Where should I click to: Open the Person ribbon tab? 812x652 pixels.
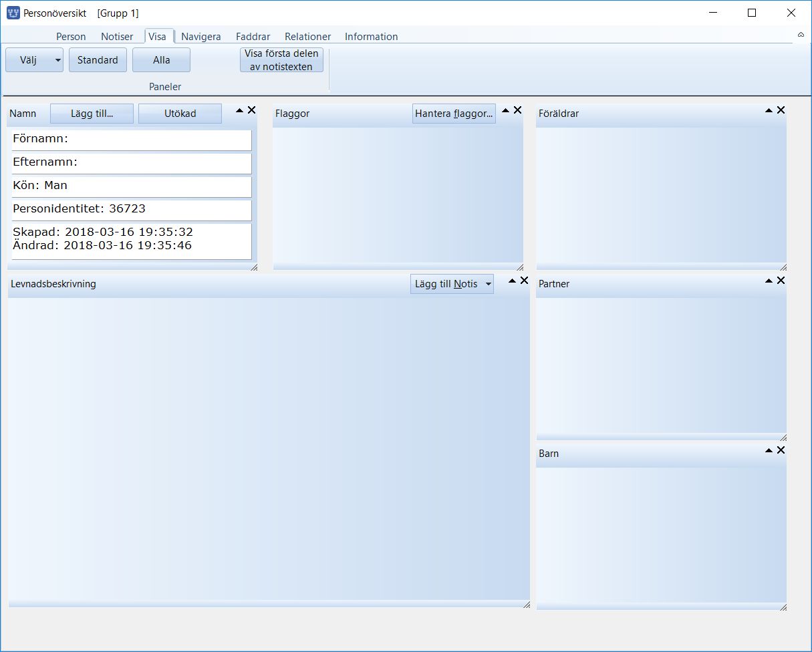71,37
